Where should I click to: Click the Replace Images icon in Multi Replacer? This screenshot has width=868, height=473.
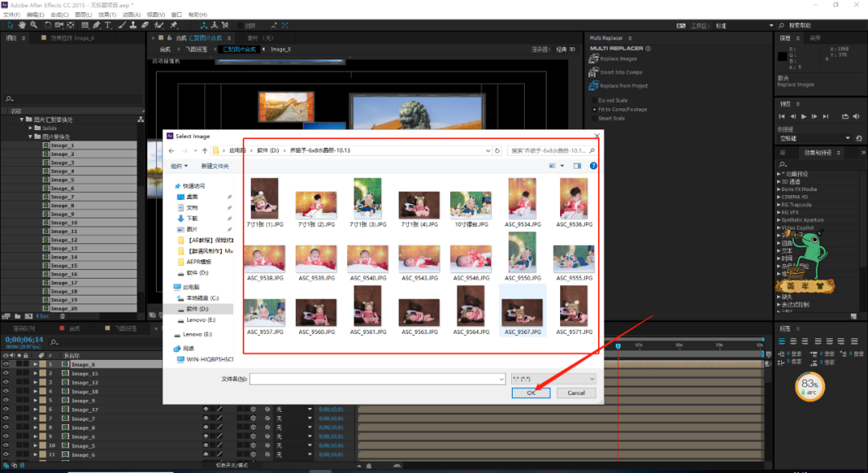[x=593, y=59]
